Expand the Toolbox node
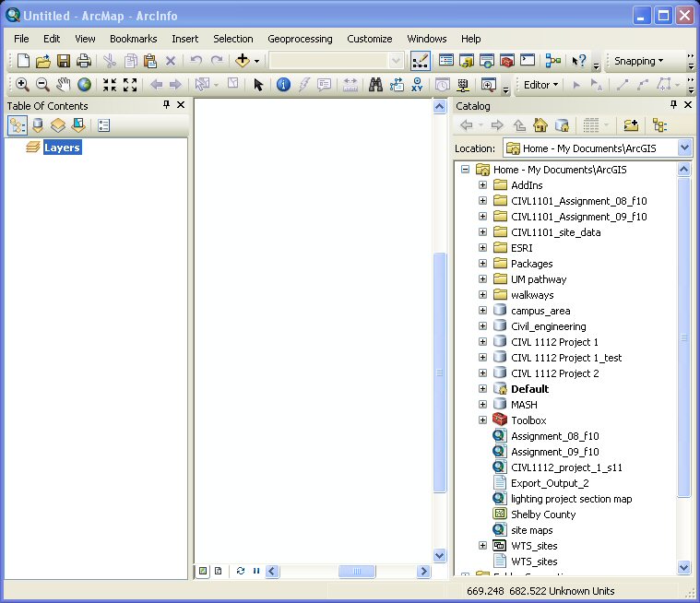This screenshot has width=700, height=603. tap(482, 420)
